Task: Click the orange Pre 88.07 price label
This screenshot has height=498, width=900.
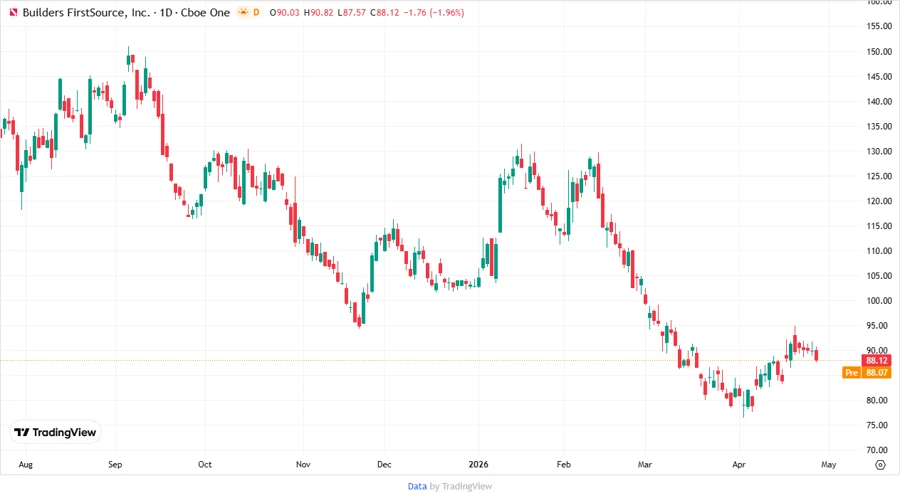Action: [x=867, y=372]
